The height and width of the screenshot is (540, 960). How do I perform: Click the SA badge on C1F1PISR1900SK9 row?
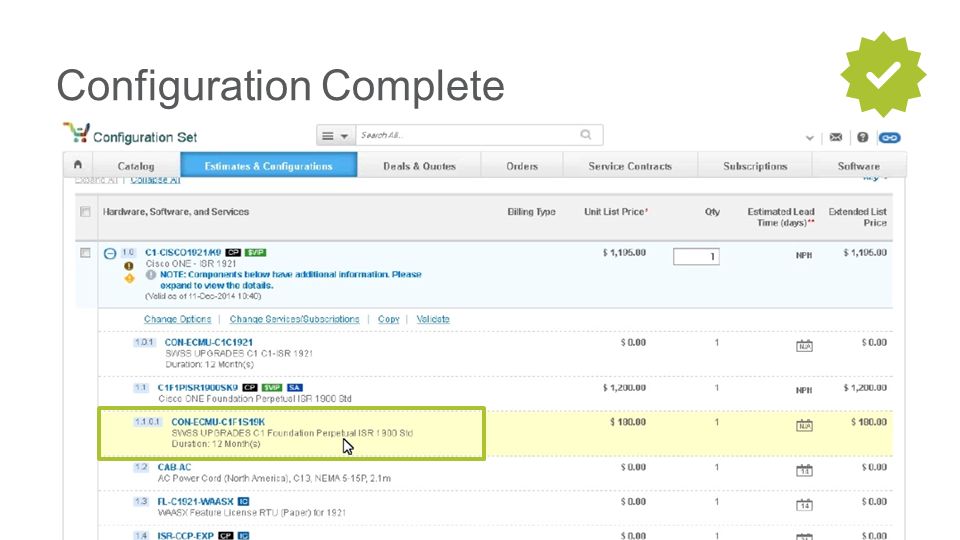294,388
